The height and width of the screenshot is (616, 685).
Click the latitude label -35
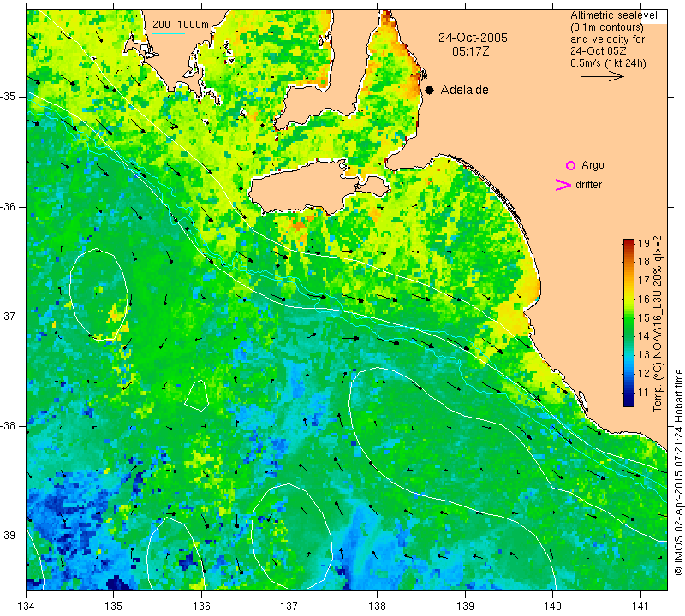8,97
